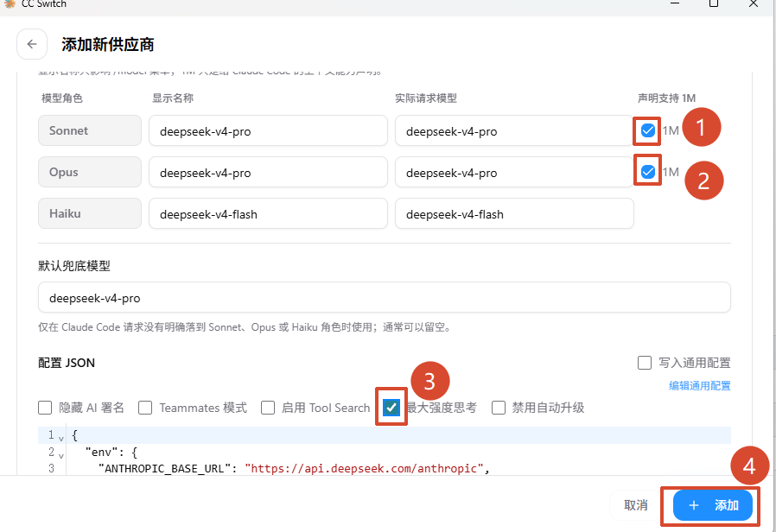Click the CC Switch app icon in title bar
This screenshot has width=776, height=532.
[x=10, y=3]
